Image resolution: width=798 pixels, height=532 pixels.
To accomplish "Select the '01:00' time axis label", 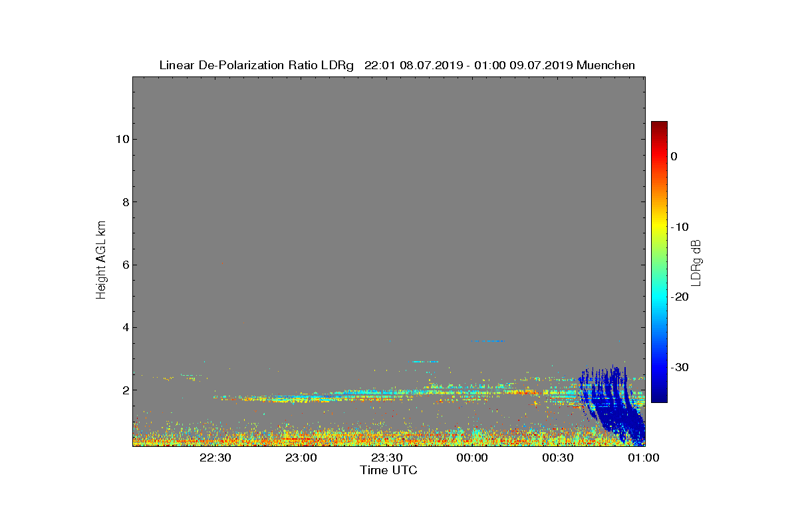I will tap(643, 458).
